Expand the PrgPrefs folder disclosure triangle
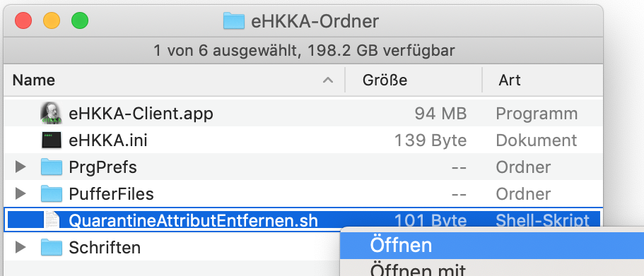This screenshot has width=644, height=276. tap(20, 167)
